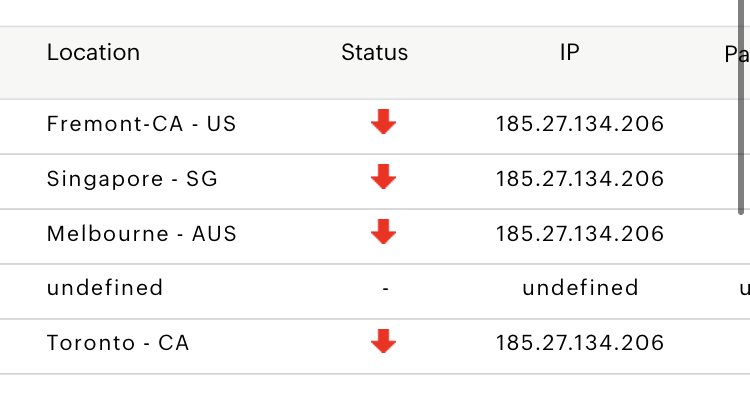The width and height of the screenshot is (750, 403).
Task: Click the red down status arrow for Singapore
Action: point(383,177)
